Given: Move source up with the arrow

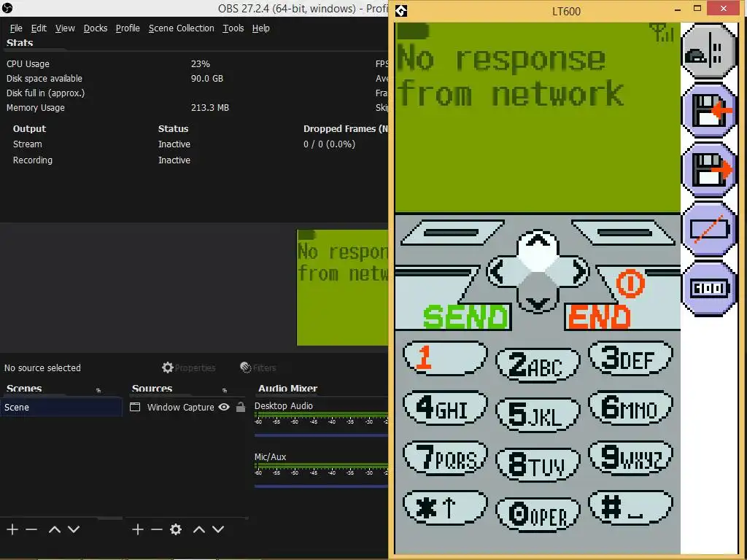Looking at the screenshot, I should click(199, 529).
